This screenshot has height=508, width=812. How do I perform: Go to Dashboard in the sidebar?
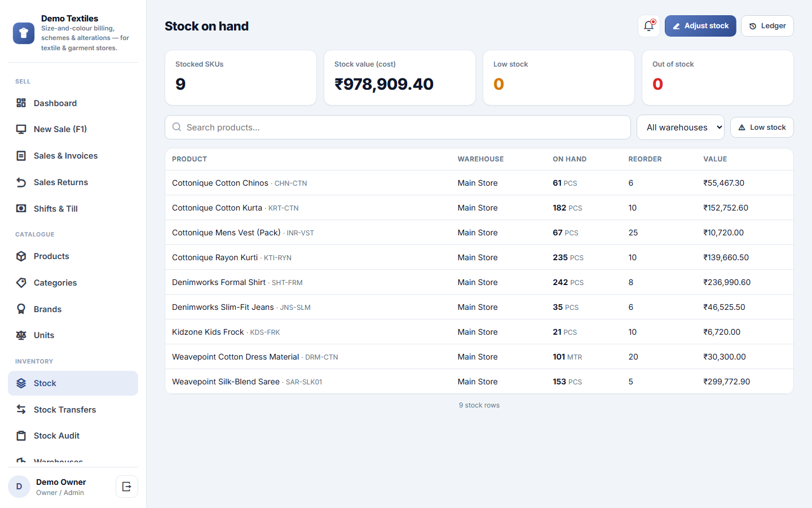(73, 103)
